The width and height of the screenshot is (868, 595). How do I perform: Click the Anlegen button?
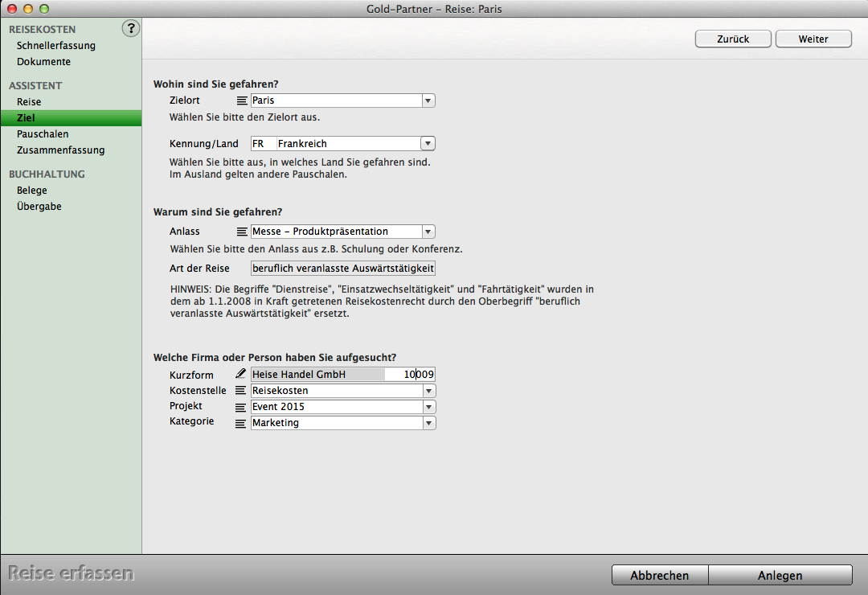(x=780, y=575)
